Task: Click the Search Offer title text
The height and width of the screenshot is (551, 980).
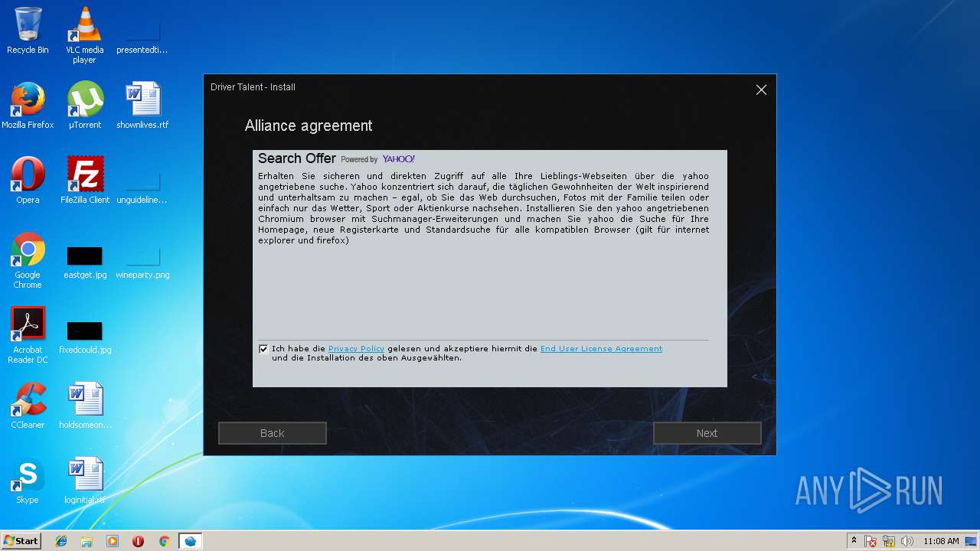Action: click(x=297, y=158)
